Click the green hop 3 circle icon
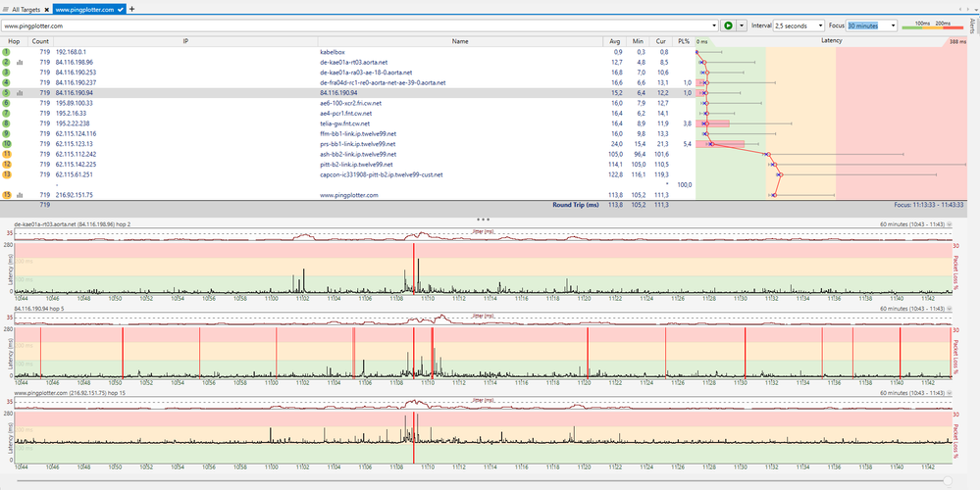 click(x=6, y=73)
